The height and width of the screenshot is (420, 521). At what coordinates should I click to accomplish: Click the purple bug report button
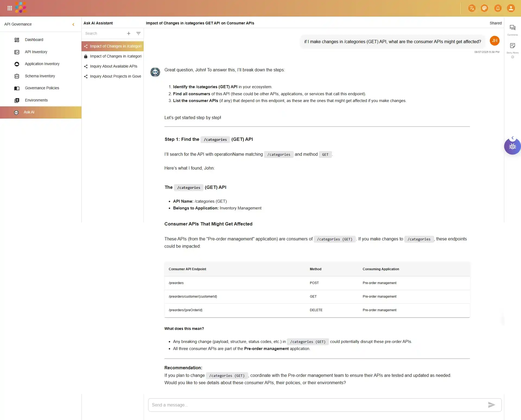[512, 147]
